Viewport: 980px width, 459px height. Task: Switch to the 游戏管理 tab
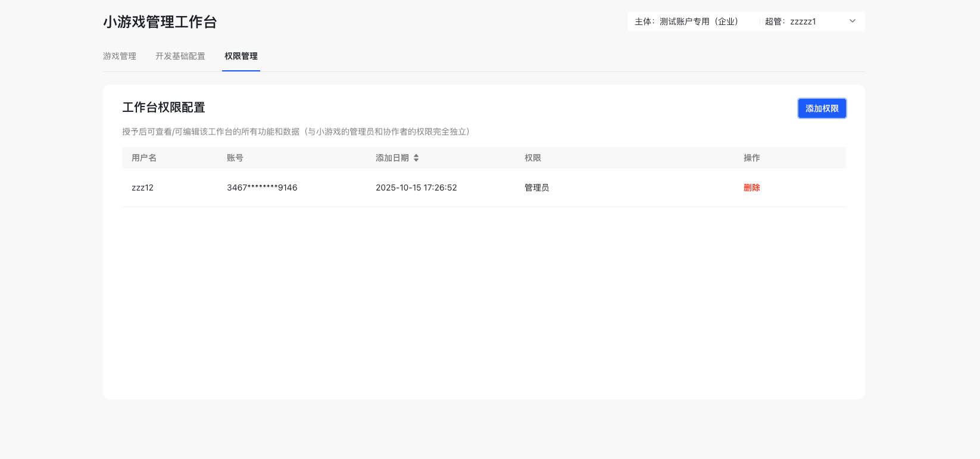(120, 56)
